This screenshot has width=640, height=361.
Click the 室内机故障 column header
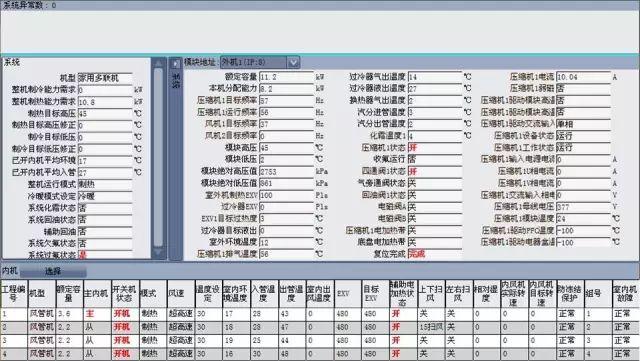point(625,294)
